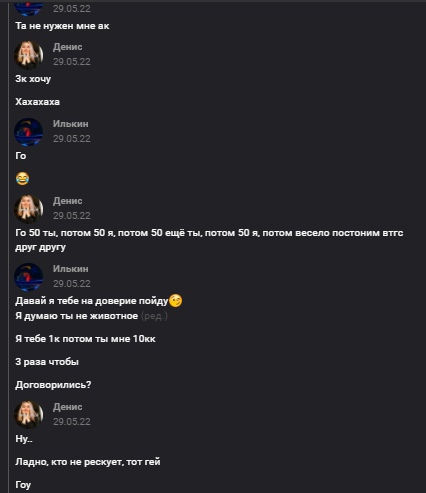Open Илькин's avatar above the "Го" message
This screenshot has width=426, height=493.
pos(29,132)
